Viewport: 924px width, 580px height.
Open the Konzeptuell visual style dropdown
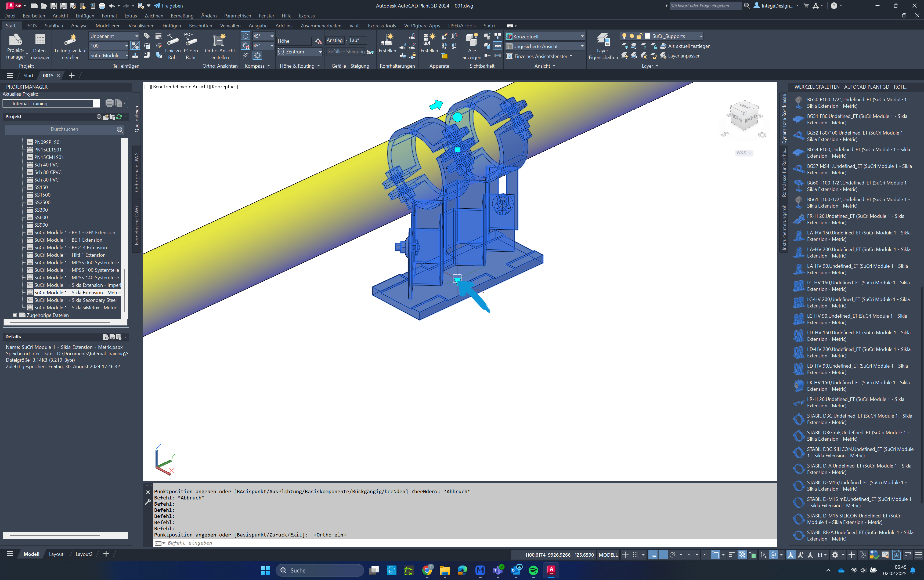coord(545,37)
